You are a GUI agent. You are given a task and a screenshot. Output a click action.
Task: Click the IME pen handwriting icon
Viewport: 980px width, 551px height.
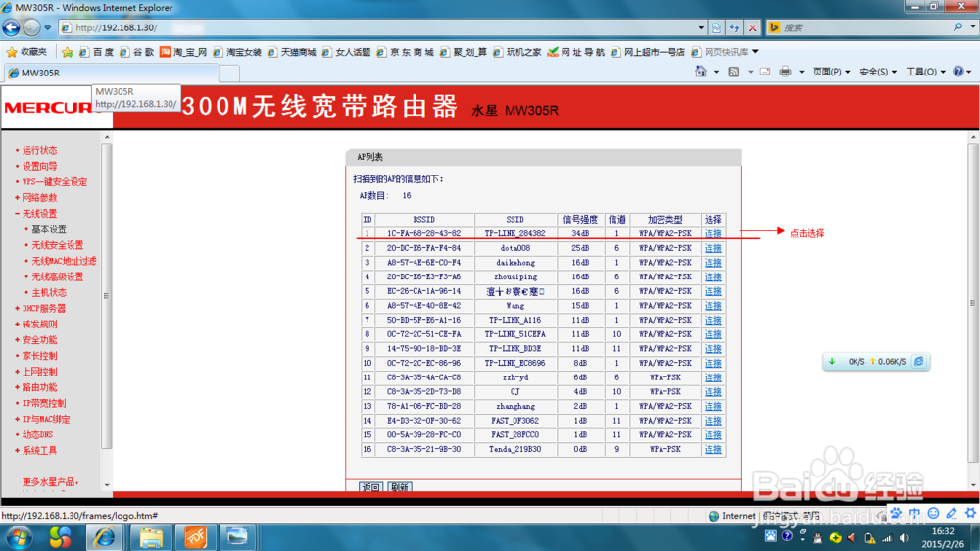click(952, 513)
